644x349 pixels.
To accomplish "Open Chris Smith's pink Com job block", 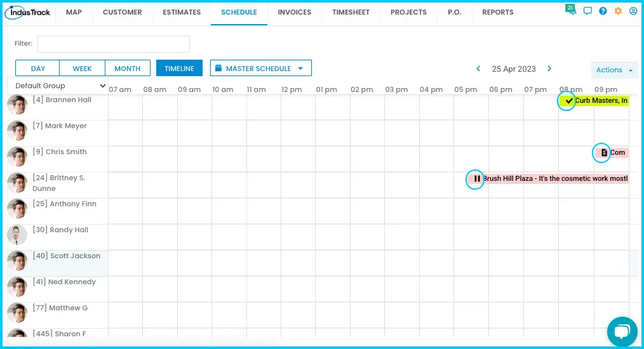I will point(612,153).
